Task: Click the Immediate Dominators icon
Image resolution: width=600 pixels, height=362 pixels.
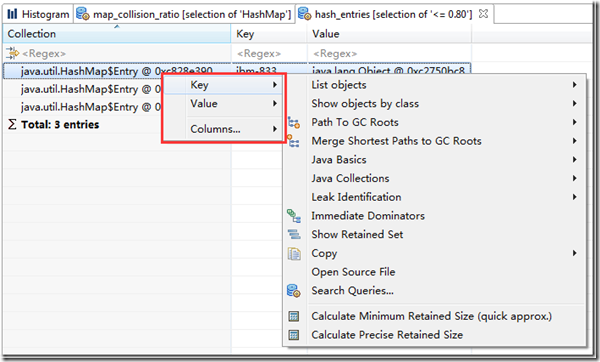Action: pyautogui.click(x=294, y=216)
